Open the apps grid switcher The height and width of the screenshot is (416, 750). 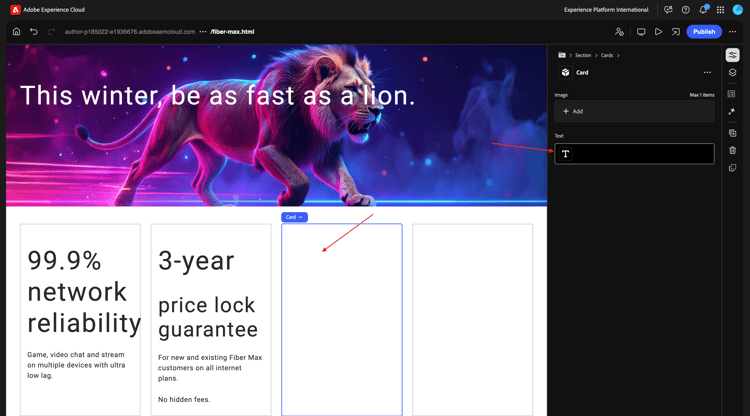coord(720,10)
